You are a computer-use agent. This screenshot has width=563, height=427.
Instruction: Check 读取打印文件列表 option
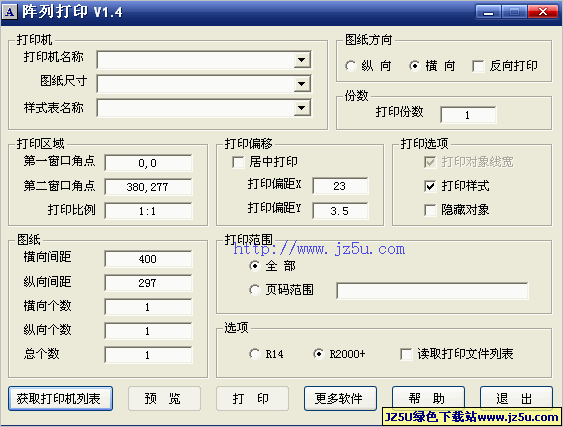click(x=406, y=354)
